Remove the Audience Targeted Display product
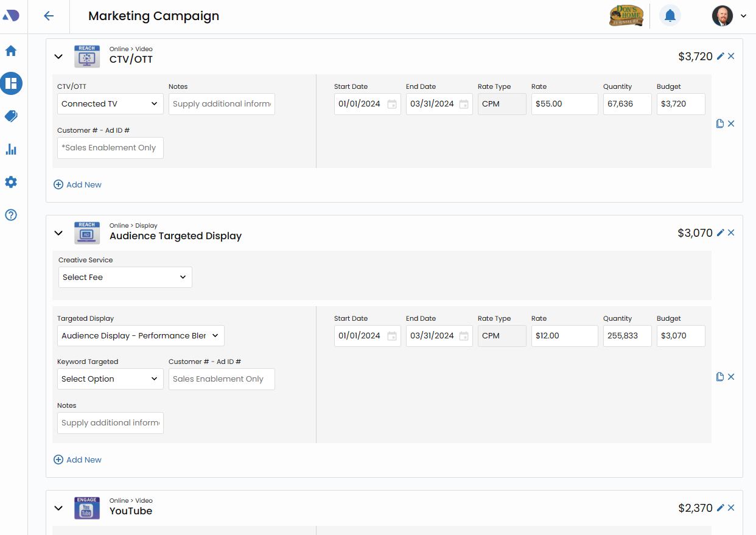 pos(731,233)
